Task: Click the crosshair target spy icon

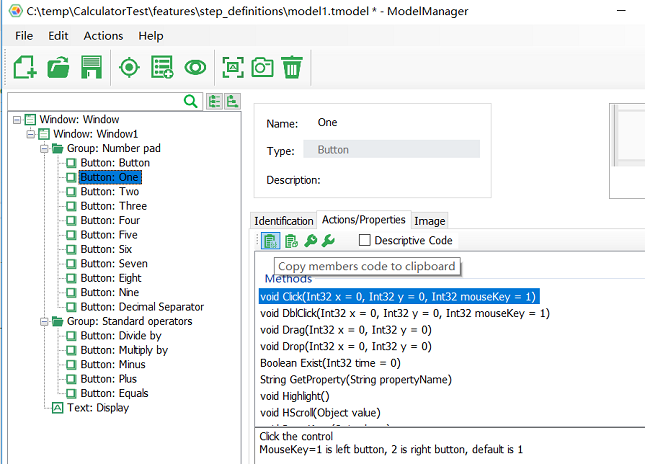Action: [129, 67]
